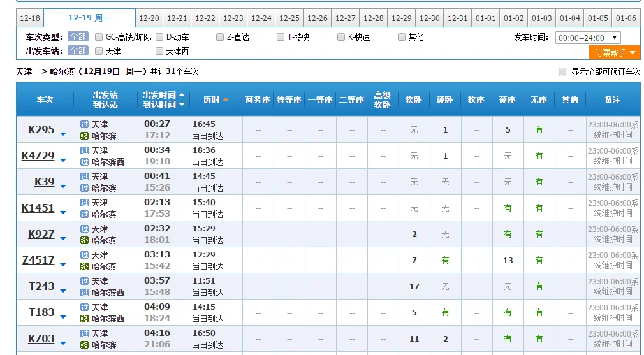Check the 天津西 departure station box
This screenshot has width=644, height=355.
[x=159, y=51]
